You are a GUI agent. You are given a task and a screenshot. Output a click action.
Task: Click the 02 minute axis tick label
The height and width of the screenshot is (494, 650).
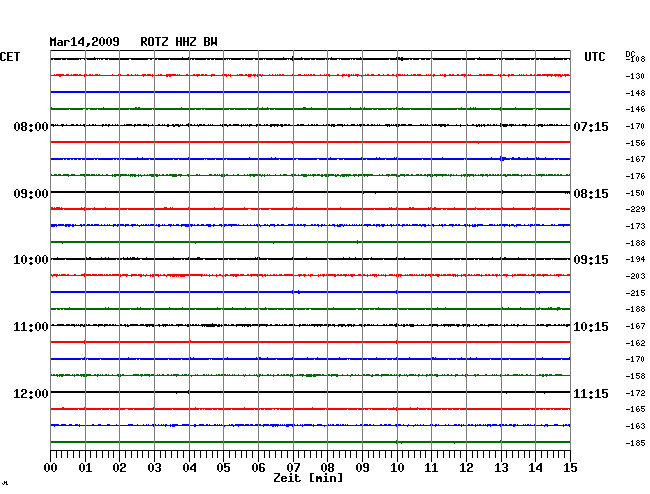(119, 468)
